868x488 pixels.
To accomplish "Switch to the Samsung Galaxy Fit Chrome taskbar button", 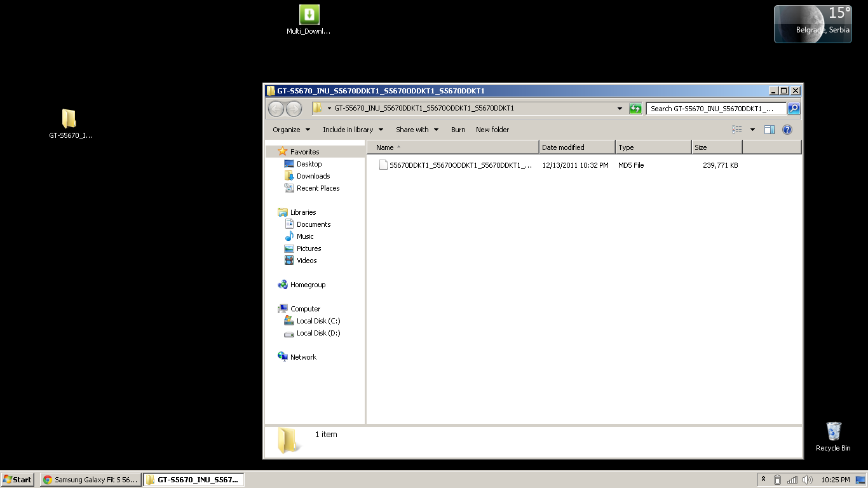I will pyautogui.click(x=90, y=480).
